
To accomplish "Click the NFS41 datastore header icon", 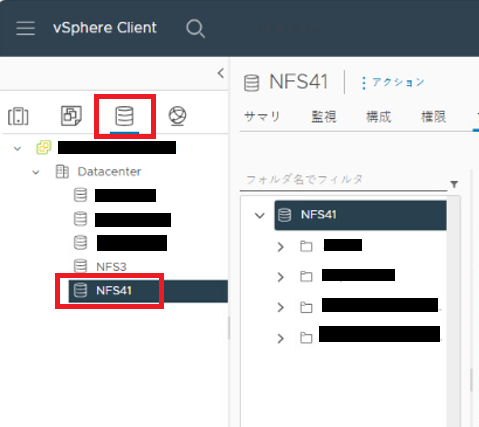I will click(x=251, y=83).
